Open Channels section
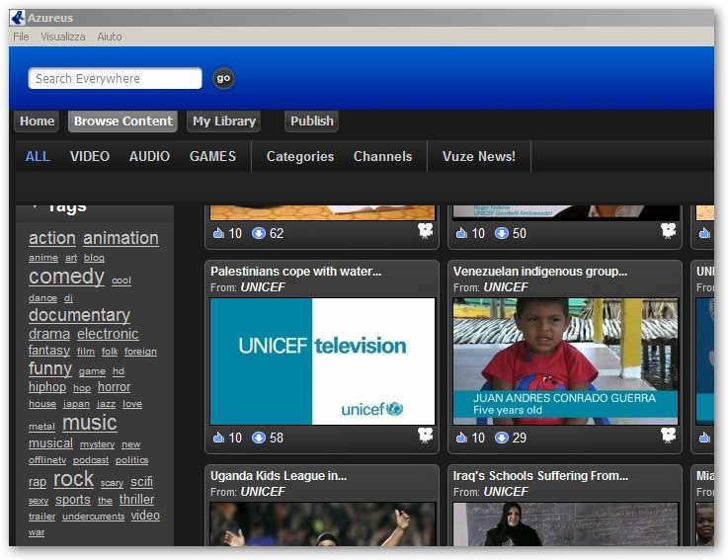The height and width of the screenshot is (560, 728). (382, 156)
